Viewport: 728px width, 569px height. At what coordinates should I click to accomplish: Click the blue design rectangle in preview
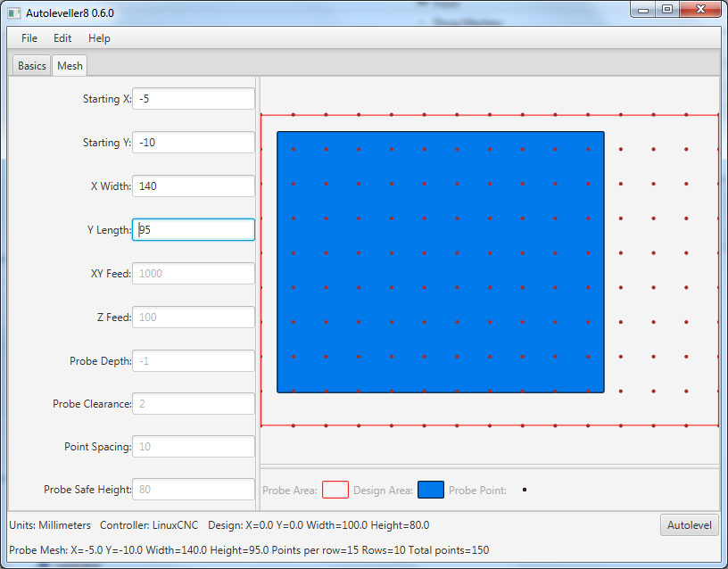[441, 262]
